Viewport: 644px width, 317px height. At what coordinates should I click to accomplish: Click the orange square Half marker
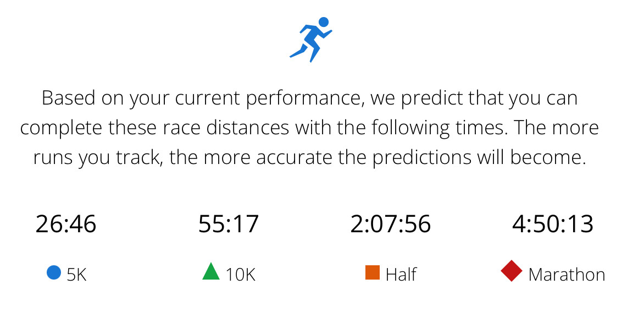373,272
